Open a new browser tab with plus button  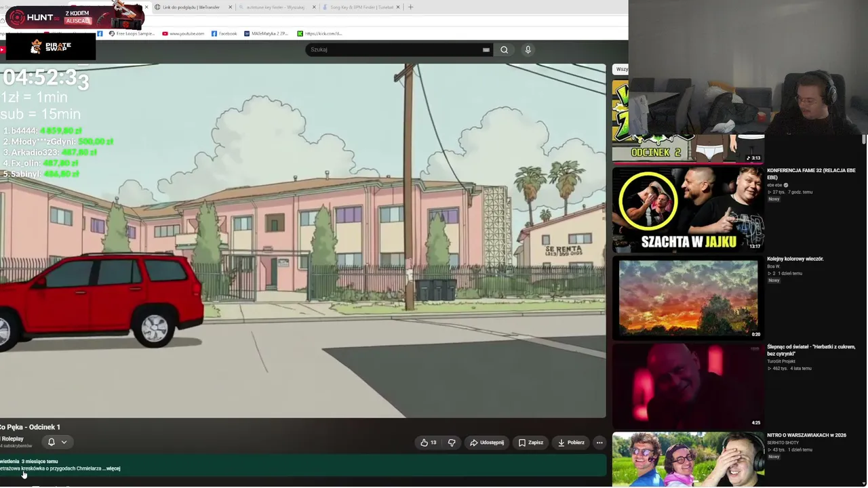[x=410, y=7]
